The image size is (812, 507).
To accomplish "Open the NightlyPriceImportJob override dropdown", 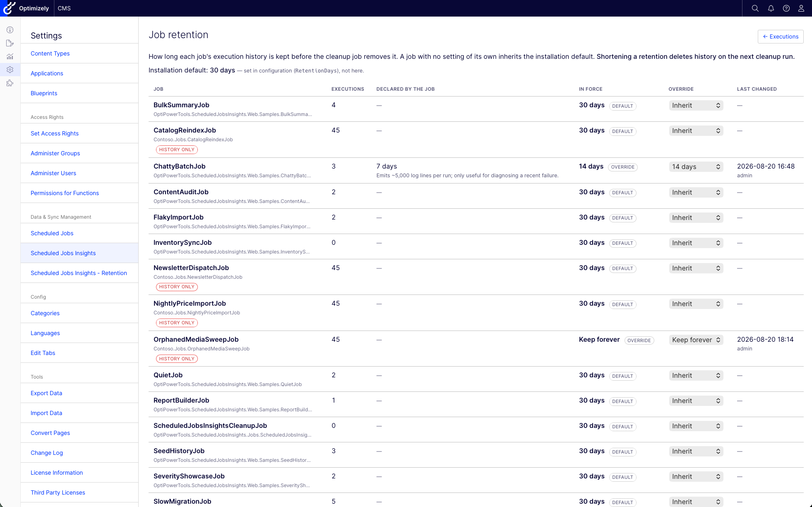I will point(696,304).
